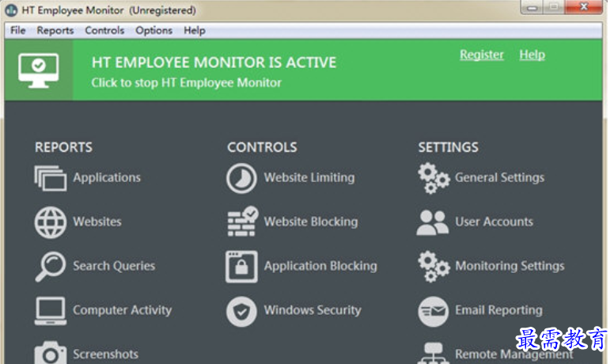The height and width of the screenshot is (364, 614).
Task: Click the Register link
Action: [482, 55]
